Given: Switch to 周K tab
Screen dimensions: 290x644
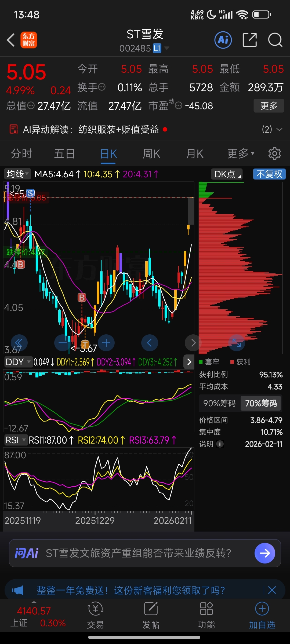Looking at the screenshot, I should point(151,153).
